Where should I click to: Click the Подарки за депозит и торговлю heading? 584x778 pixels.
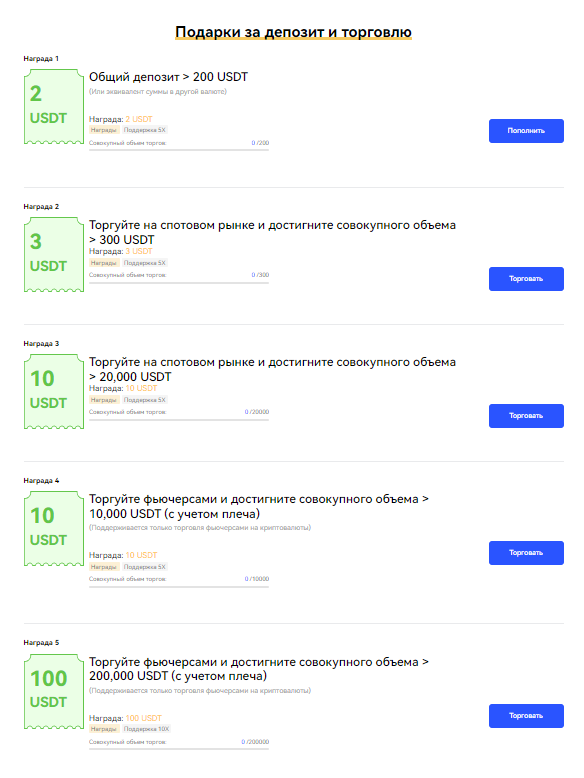coord(293,32)
